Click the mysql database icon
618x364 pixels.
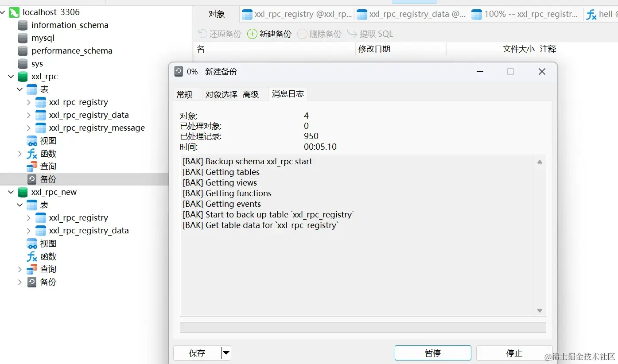coord(23,38)
